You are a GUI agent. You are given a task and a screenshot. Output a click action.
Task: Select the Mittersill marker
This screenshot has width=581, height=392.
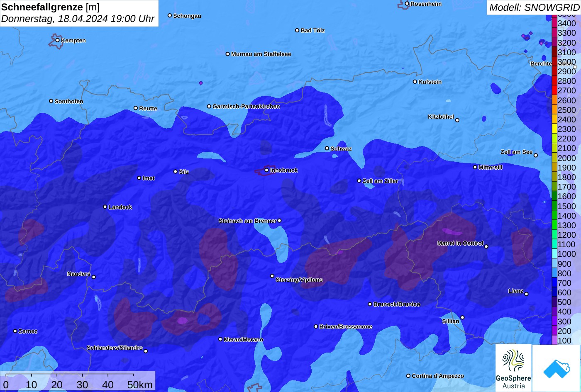click(475, 167)
